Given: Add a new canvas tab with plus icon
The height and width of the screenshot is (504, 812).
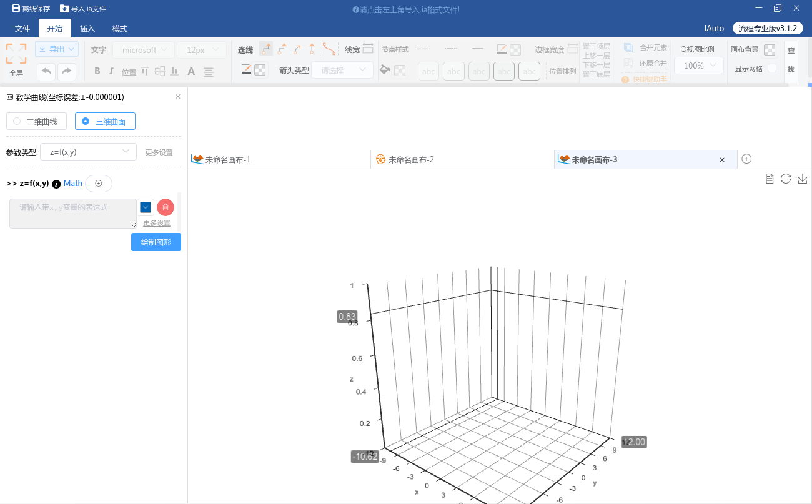Looking at the screenshot, I should coord(746,159).
